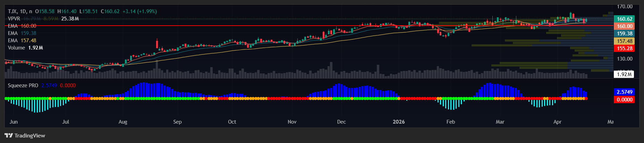Click the Aug label on time axis
Image resolution: width=644 pixels, height=143 pixels.
(123, 122)
